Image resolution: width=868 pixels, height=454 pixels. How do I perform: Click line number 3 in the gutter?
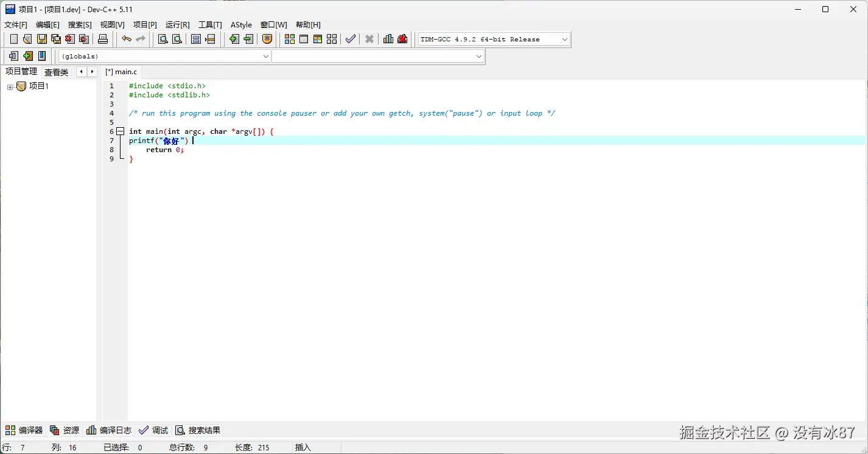tap(111, 104)
